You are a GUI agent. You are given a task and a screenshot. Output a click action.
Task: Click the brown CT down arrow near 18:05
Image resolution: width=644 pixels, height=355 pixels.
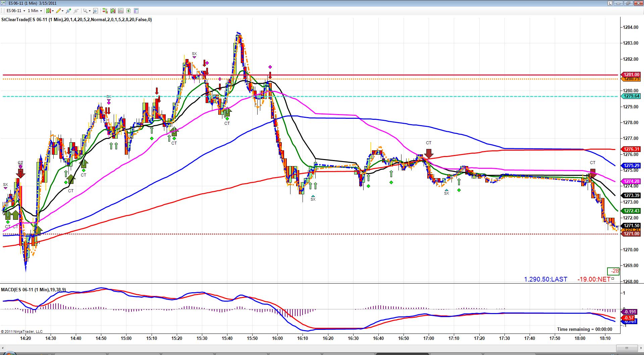point(593,173)
